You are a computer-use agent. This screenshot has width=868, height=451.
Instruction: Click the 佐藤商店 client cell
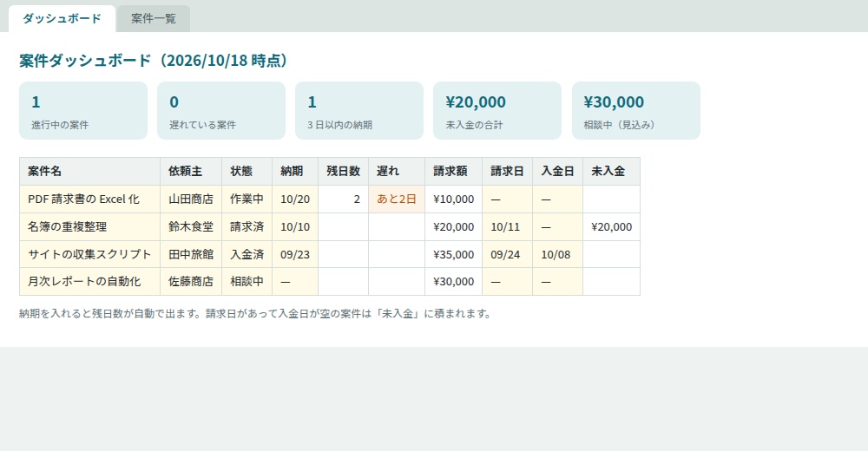191,282
